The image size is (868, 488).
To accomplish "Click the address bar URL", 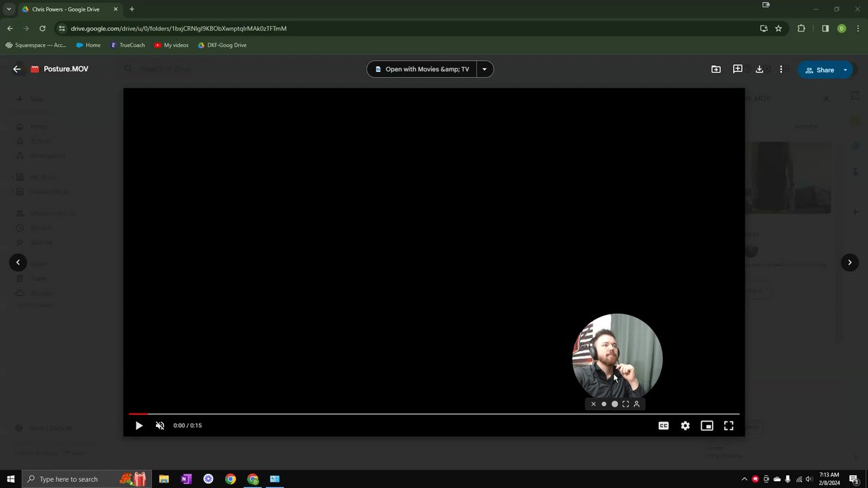I will point(178,28).
